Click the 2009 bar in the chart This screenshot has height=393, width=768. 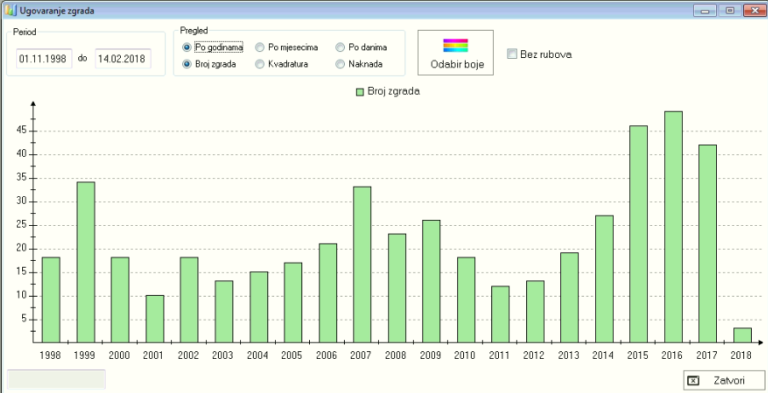(431, 281)
